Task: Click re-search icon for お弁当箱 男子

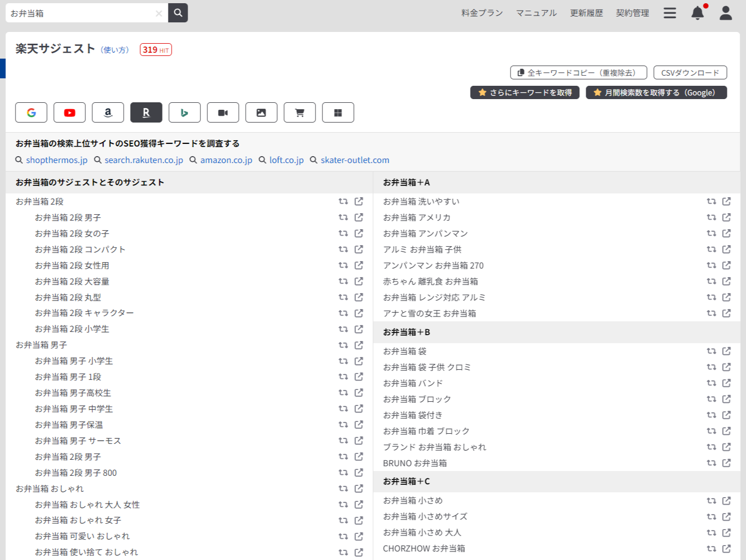Action: coord(343,345)
